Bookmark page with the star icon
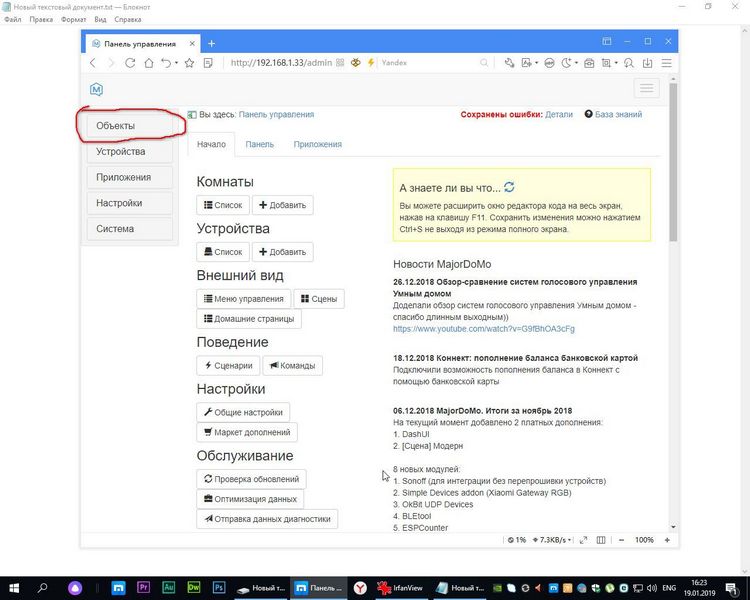This screenshot has height=600, width=750. coord(189,63)
